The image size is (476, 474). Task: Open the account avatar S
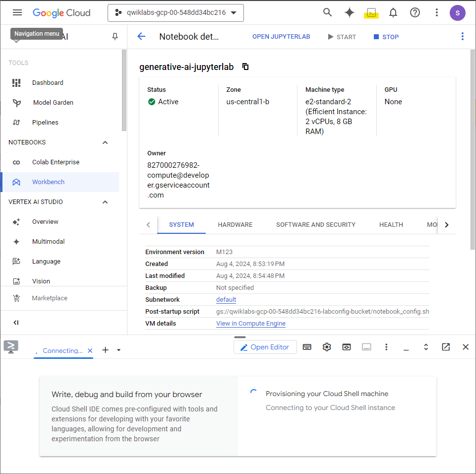(458, 13)
